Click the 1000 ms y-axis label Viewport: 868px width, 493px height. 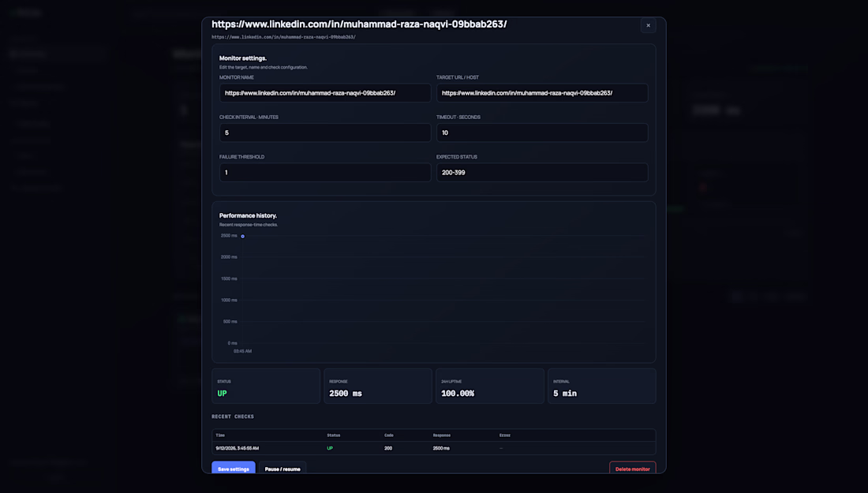tap(229, 300)
